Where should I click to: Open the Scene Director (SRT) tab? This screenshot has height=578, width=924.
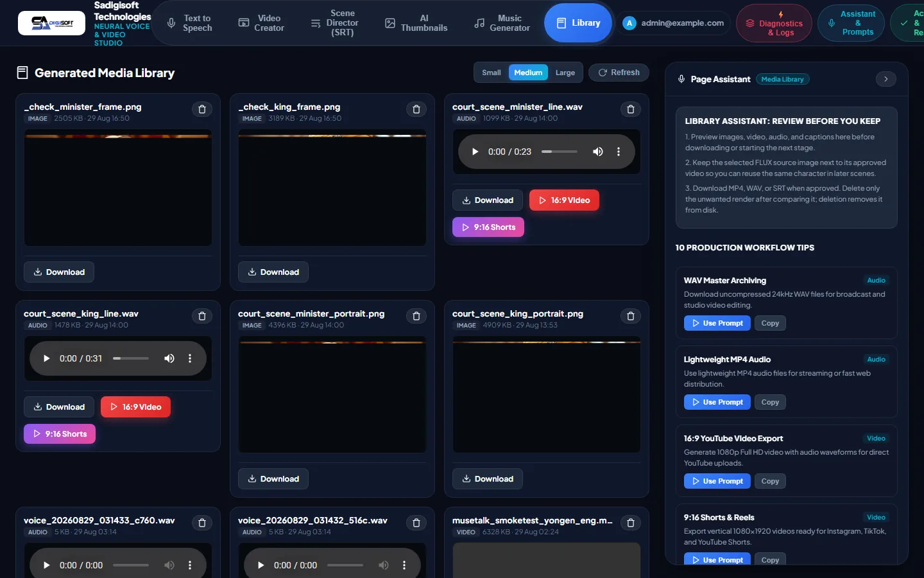335,23
